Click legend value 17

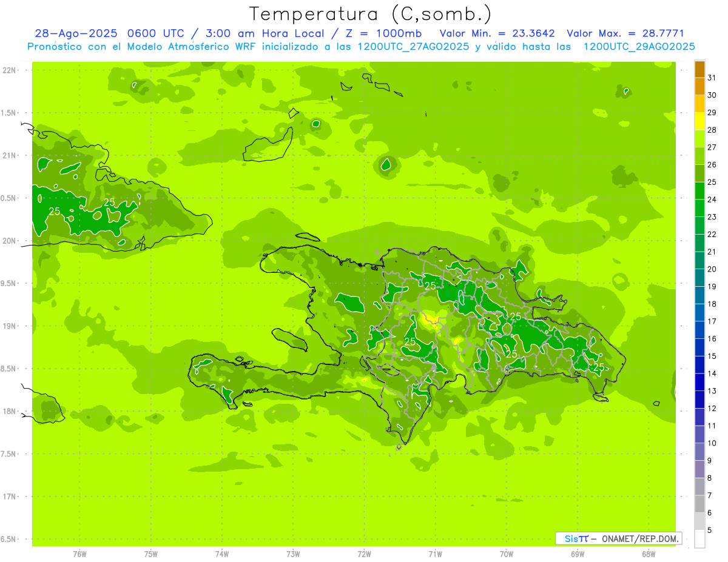pyautogui.click(x=712, y=321)
